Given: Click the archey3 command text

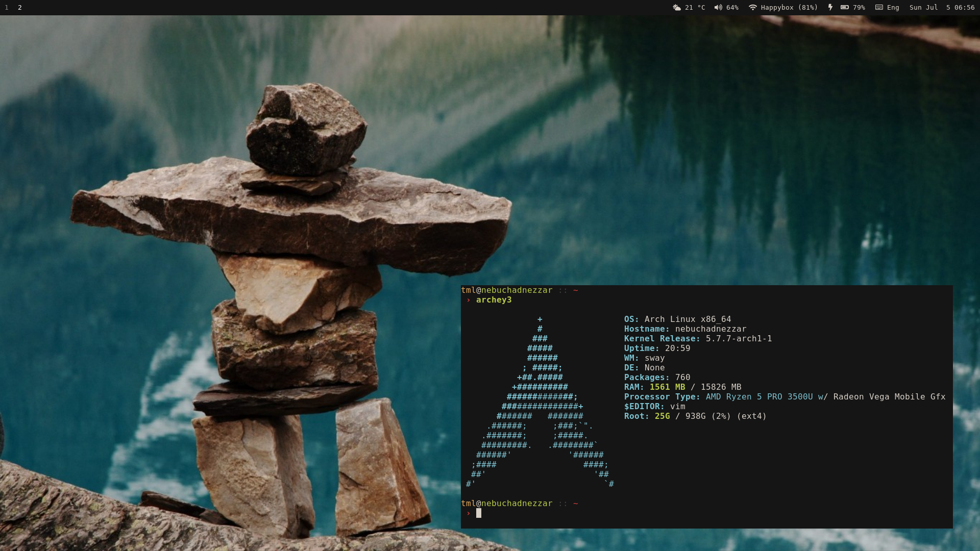Looking at the screenshot, I should [x=494, y=300].
